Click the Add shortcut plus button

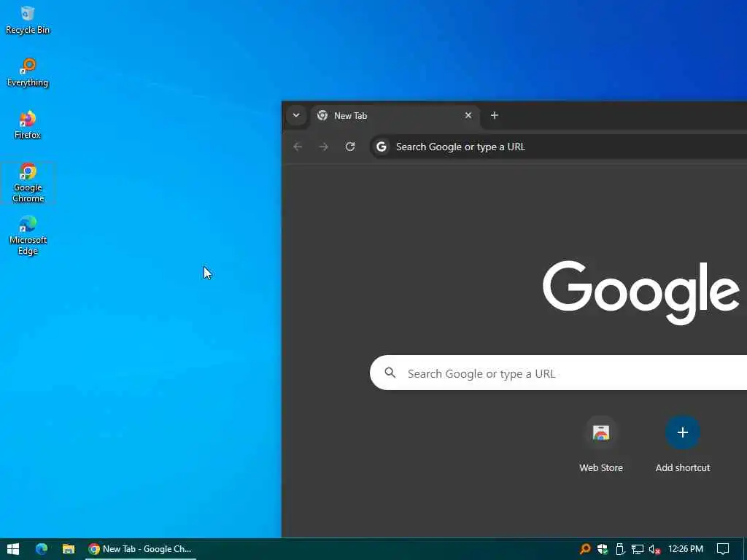pos(682,432)
